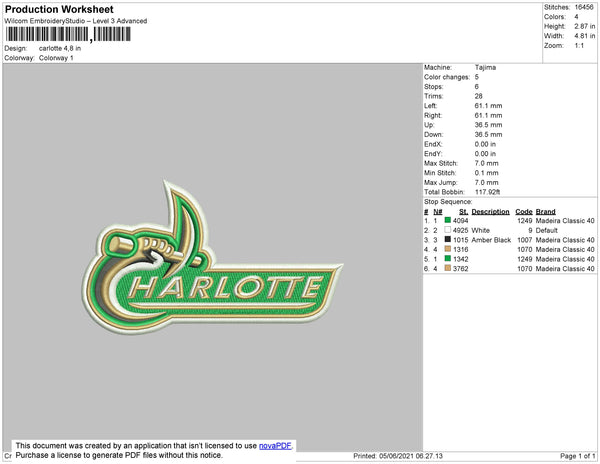The width and height of the screenshot is (600, 464).
Task: Select the 'Amber Black' description in row 3
Action: tap(491, 240)
